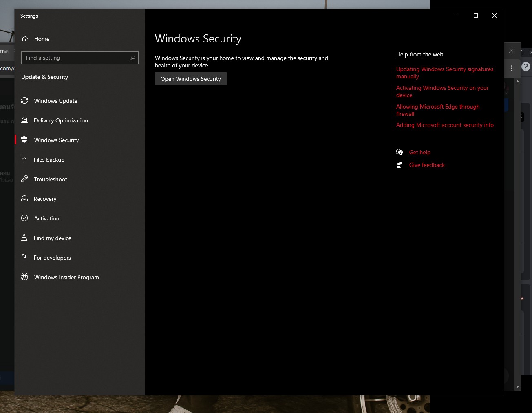Focus the Find a setting search box
The height and width of the screenshot is (413, 532).
pyautogui.click(x=80, y=58)
